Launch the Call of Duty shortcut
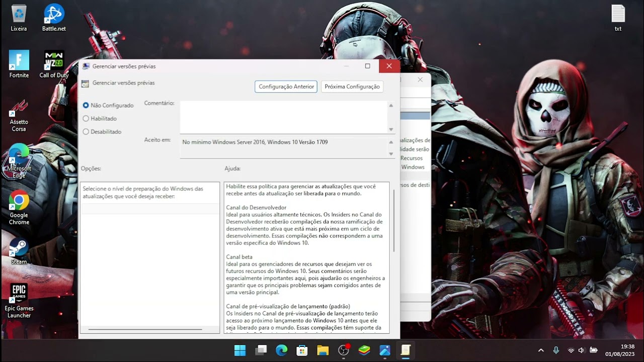Screen dimensions: 644x362 [x=54, y=64]
